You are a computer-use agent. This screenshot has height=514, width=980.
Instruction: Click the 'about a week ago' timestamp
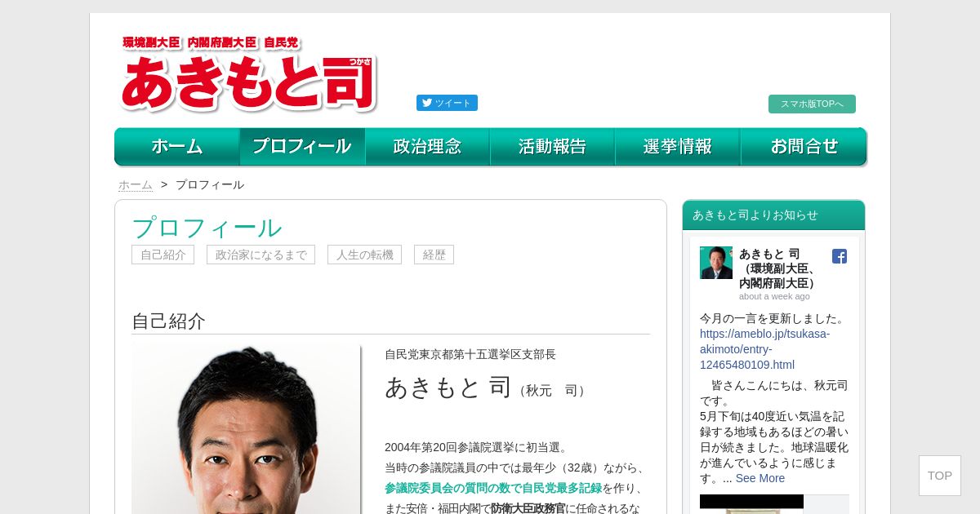[x=774, y=296]
